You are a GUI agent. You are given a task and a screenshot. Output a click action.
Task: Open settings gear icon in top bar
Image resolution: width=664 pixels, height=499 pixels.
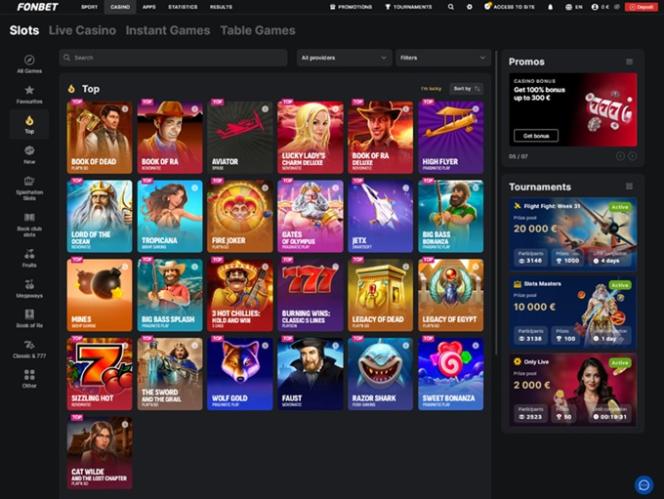click(x=469, y=6)
